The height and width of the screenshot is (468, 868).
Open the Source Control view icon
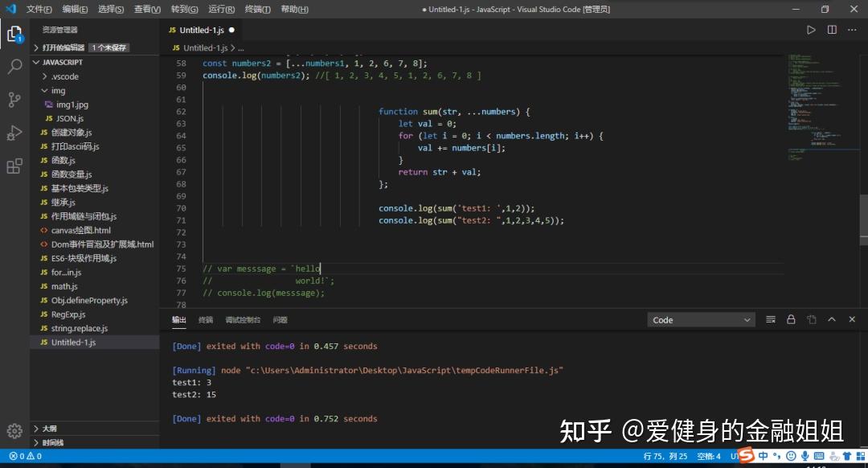coord(14,100)
